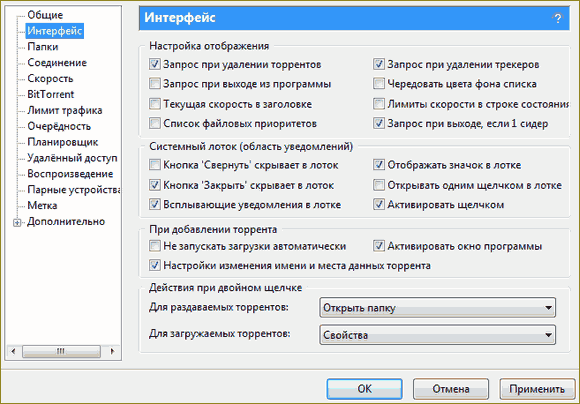Screen dimensions: 580x404
Task: Select Парные устройства in the tree
Action: click(x=74, y=190)
